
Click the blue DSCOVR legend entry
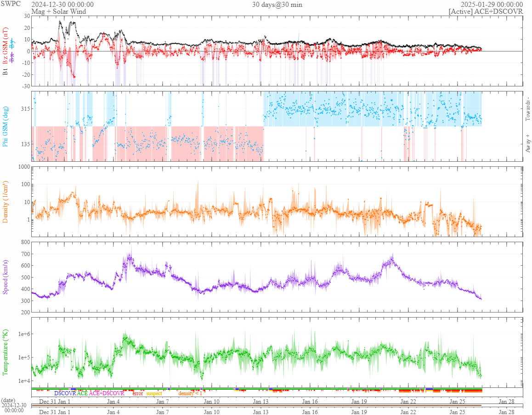[x=65, y=393]
